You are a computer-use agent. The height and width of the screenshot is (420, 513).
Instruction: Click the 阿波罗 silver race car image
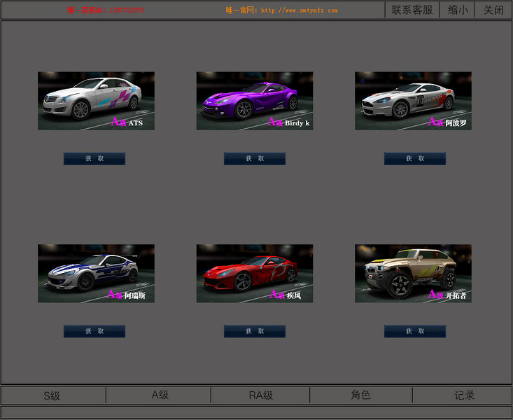tap(413, 101)
